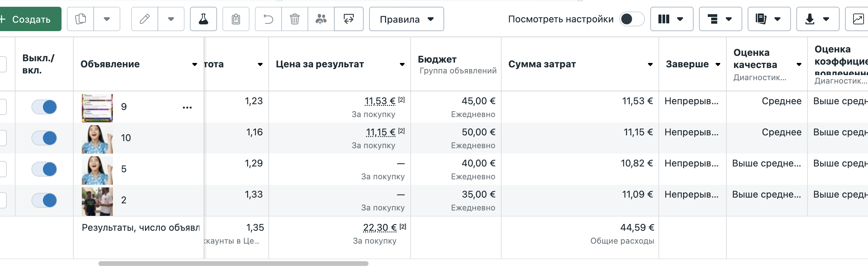Click the pencil edit icon
The width and height of the screenshot is (868, 270).
(x=145, y=19)
